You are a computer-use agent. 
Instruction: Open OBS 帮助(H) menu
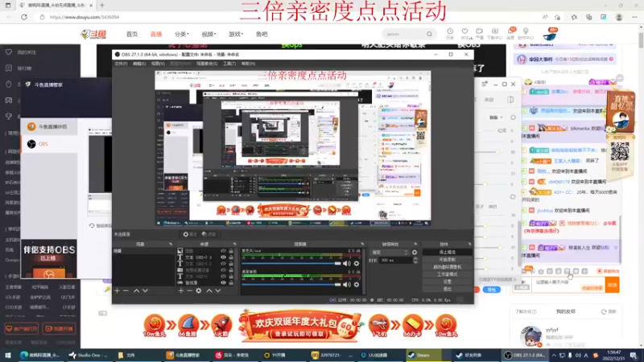248,64
